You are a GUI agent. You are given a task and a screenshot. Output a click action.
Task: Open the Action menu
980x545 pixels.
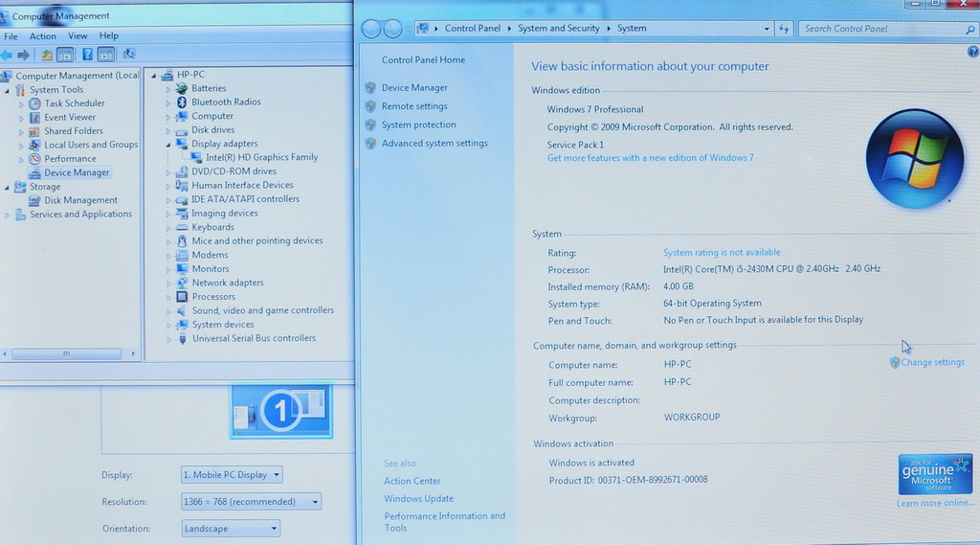click(42, 36)
